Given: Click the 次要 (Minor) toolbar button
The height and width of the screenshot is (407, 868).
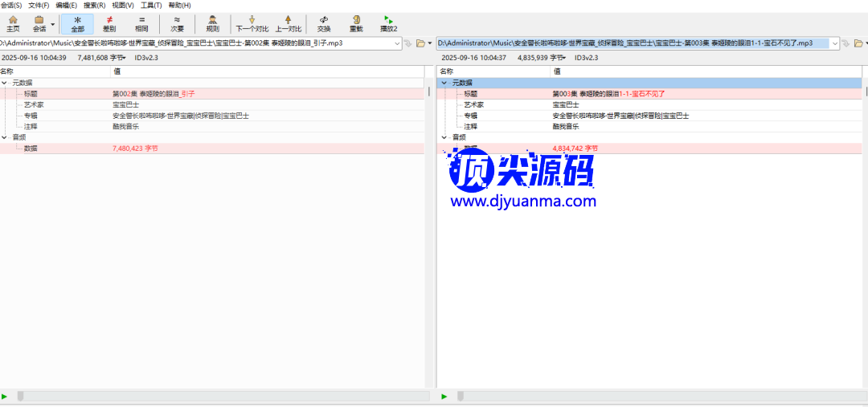Looking at the screenshot, I should [177, 23].
